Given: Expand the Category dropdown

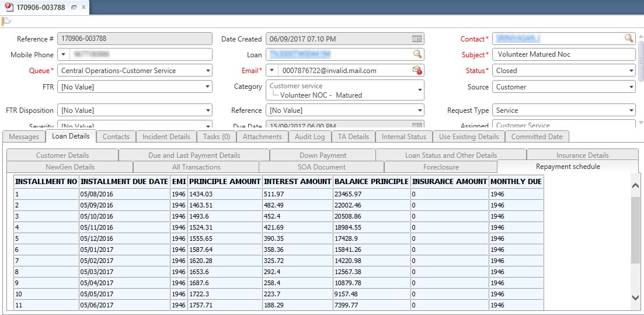Looking at the screenshot, I should (x=419, y=90).
